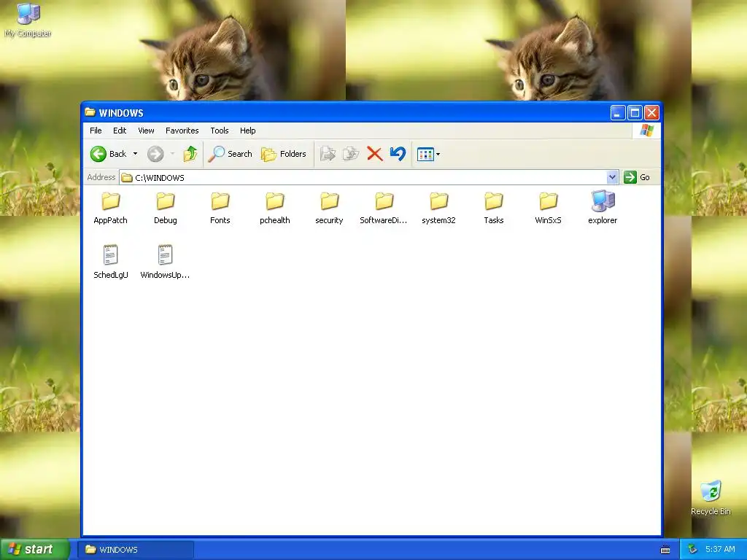Go up one folder level
Screen dimensions: 747x560
[190, 154]
